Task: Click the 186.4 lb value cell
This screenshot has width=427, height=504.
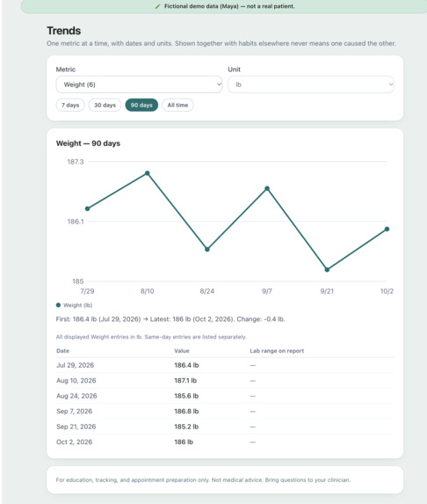Action: (186, 365)
